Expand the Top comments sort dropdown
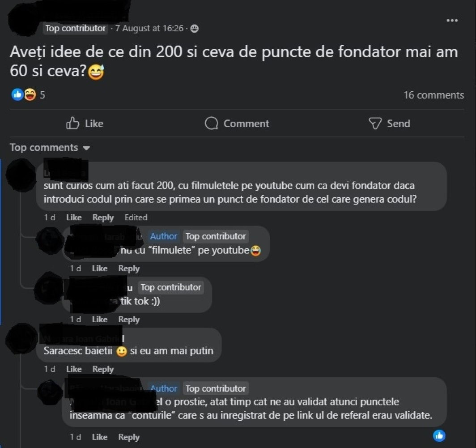 click(50, 148)
